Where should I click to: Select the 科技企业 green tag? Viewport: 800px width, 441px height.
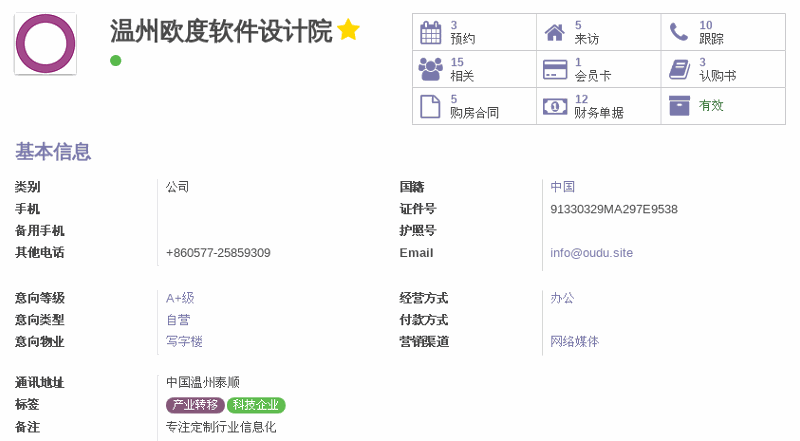256,405
